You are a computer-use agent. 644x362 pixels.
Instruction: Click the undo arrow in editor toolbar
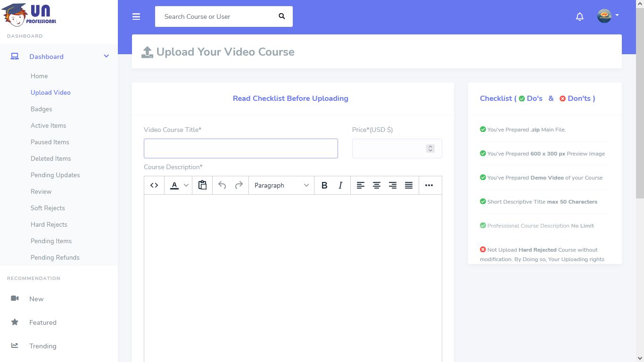(222, 185)
